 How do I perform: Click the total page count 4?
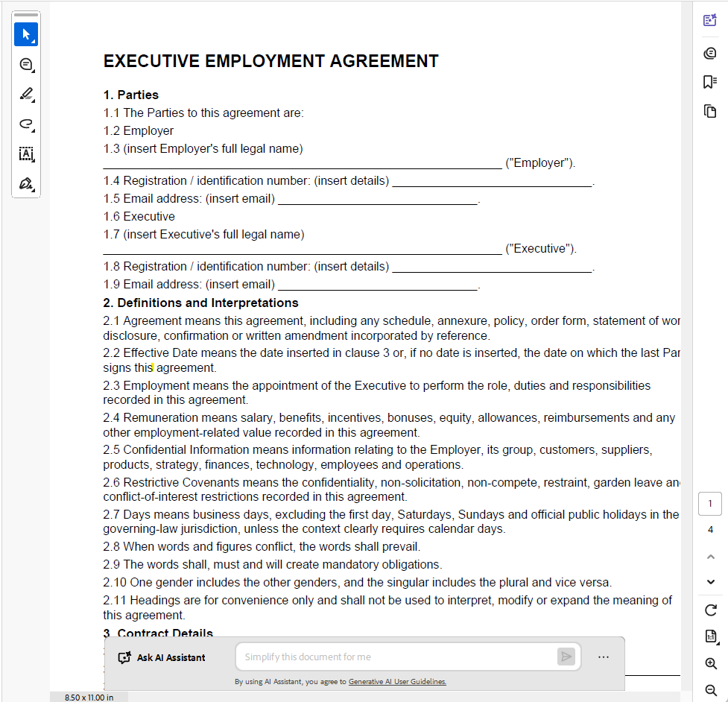(x=710, y=530)
